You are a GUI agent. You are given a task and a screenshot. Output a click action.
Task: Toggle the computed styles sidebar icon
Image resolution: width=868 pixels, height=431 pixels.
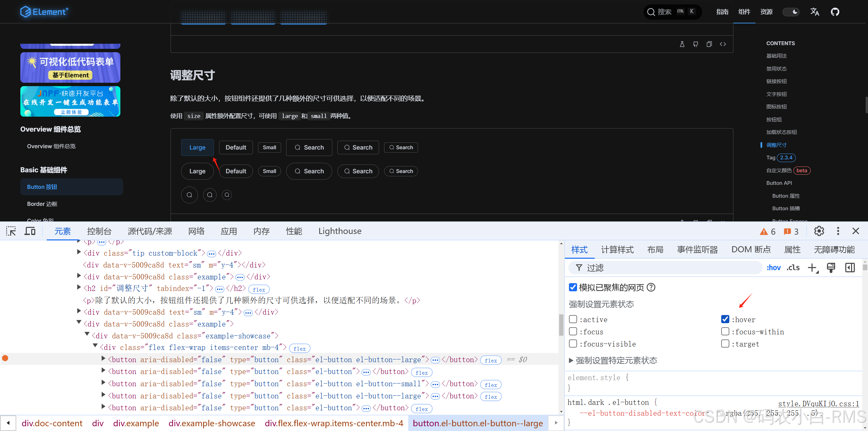(x=850, y=268)
